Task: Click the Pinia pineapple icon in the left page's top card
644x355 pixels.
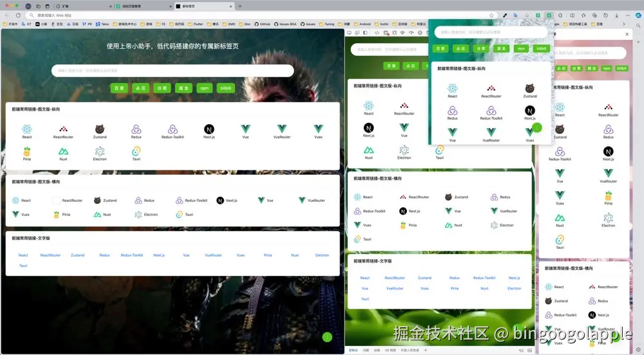Action: (26, 152)
